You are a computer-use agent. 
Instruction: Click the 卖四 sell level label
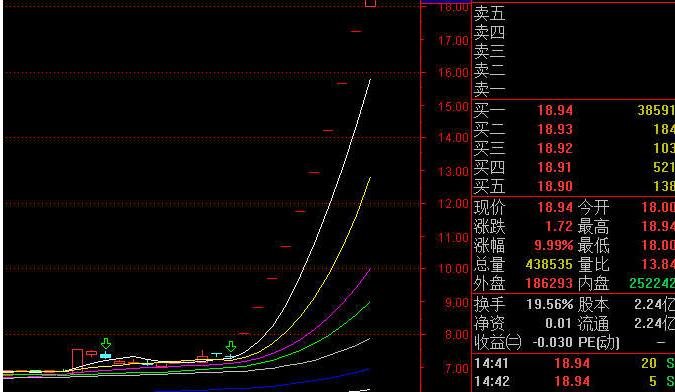[489, 32]
